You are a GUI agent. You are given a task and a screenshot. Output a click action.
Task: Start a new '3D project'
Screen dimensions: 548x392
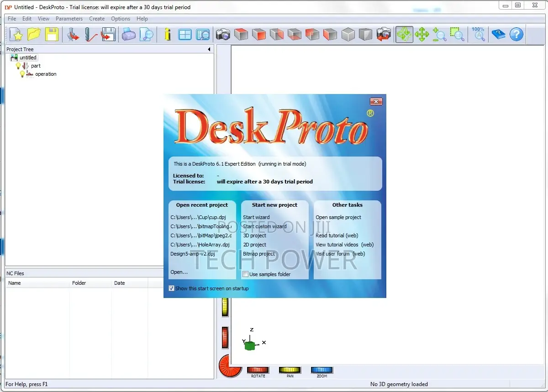point(254,235)
